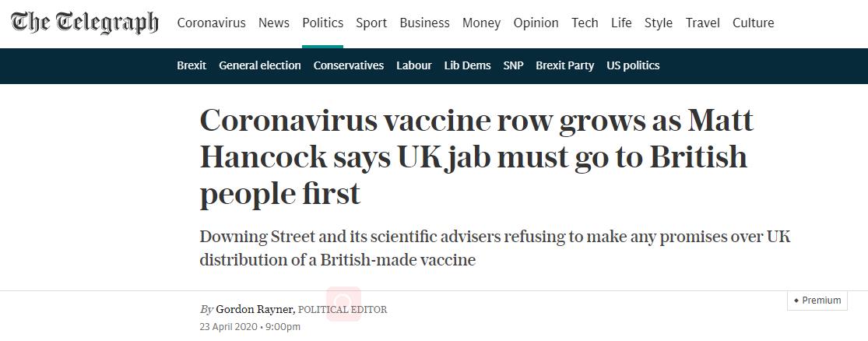Open the Sport section
This screenshot has width=868, height=341.
click(x=371, y=23)
